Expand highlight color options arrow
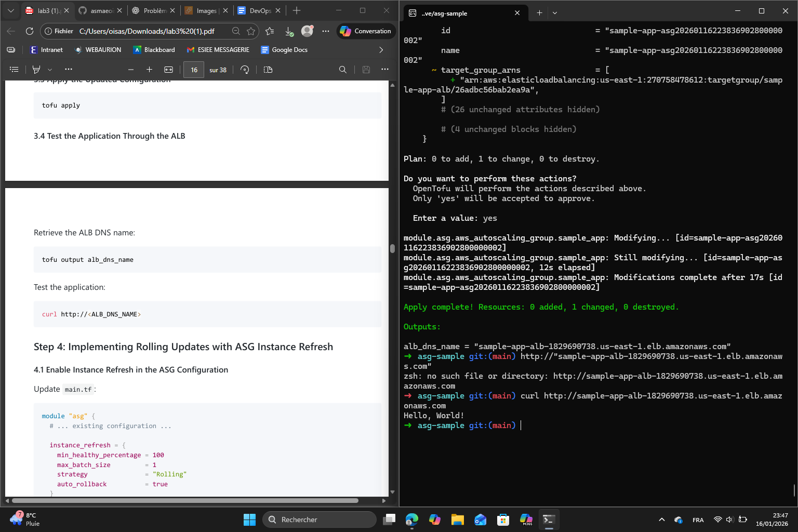798x532 pixels. click(x=50, y=70)
